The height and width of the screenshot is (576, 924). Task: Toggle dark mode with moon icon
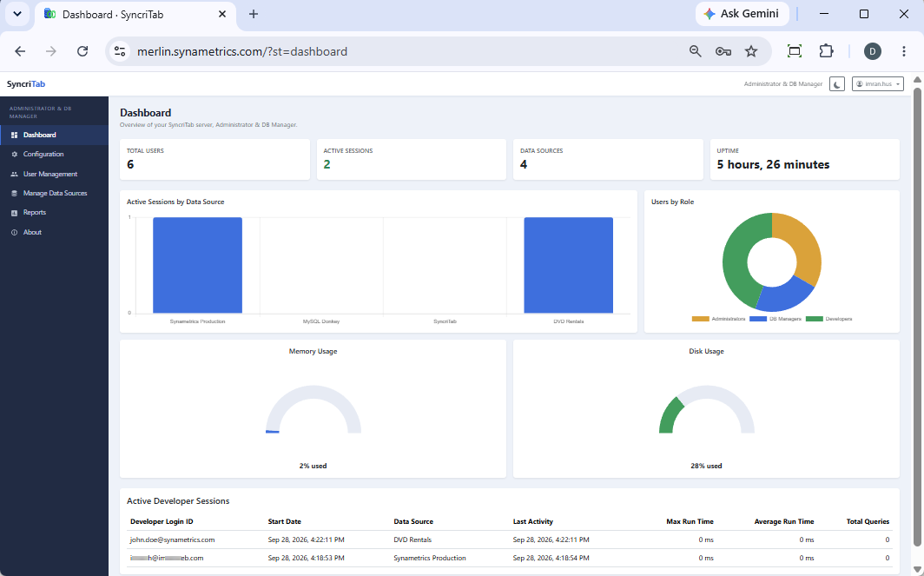[x=837, y=84]
